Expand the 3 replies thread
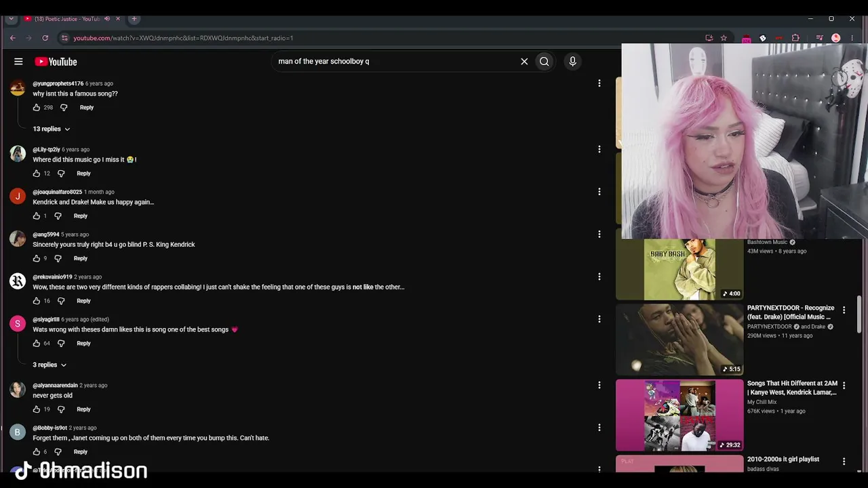This screenshot has height=488, width=868. point(50,365)
